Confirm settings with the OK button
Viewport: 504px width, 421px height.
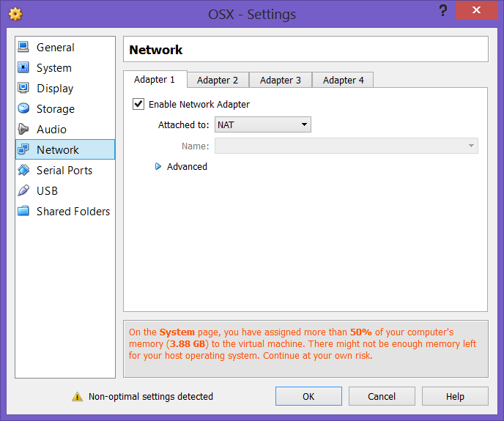308,396
